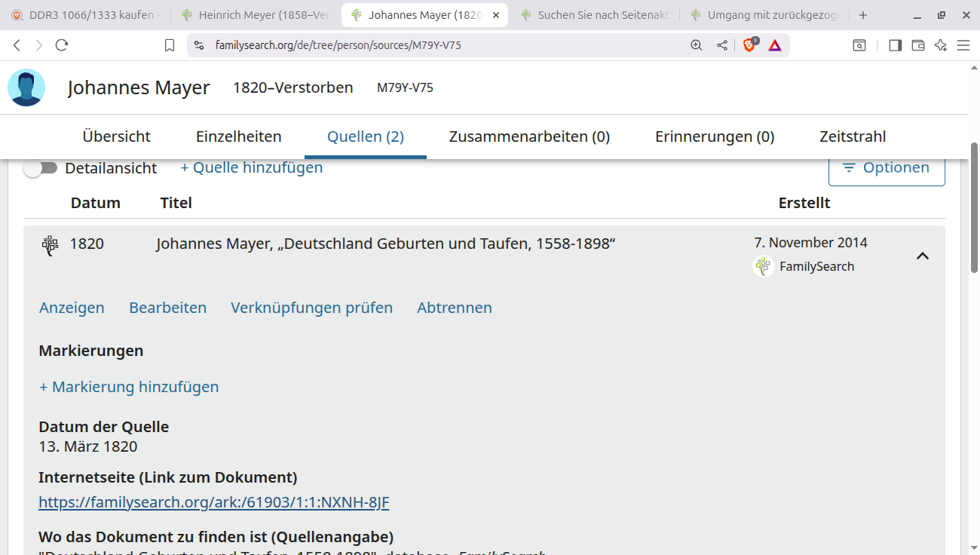Open Zeitstrahl tab

(x=853, y=136)
